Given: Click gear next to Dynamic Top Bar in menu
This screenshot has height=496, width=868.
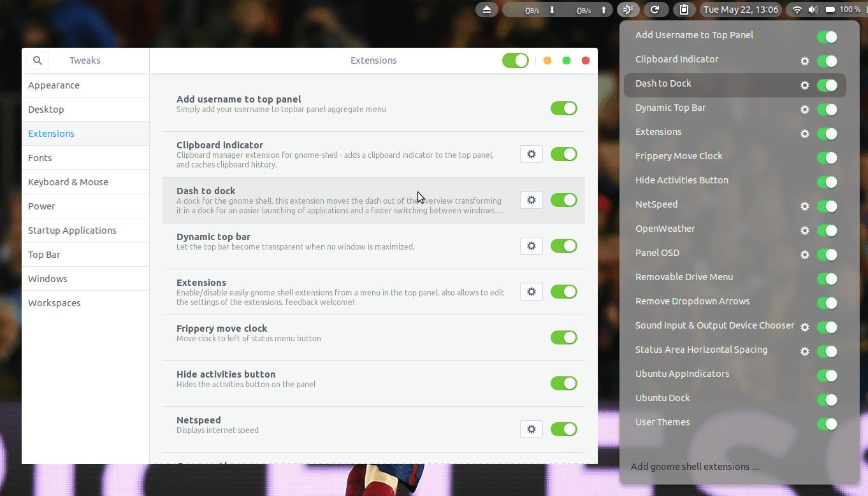Looking at the screenshot, I should click(x=805, y=110).
